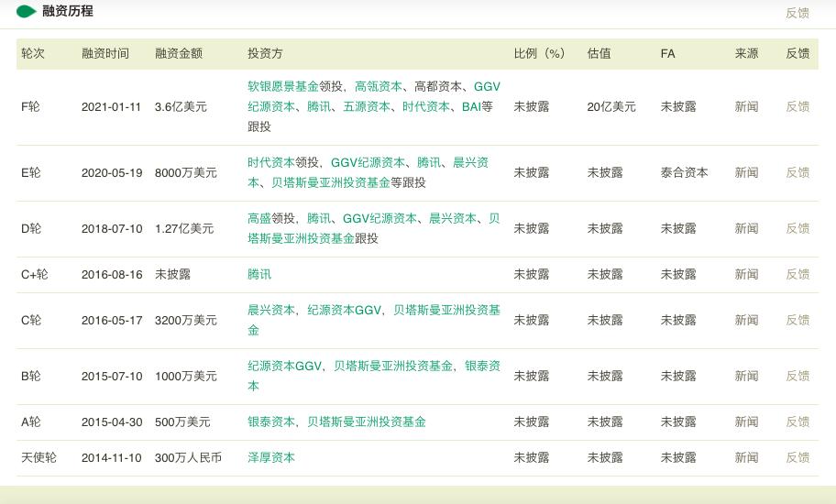The width and height of the screenshot is (836, 504).
Task: Select the 300万人民币 amount cell
Action: (188, 457)
